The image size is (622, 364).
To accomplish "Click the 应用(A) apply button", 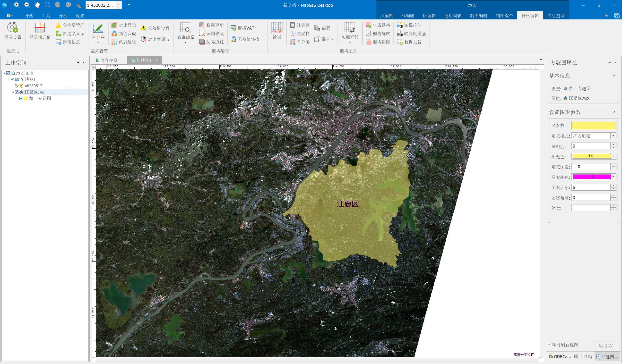I will [x=606, y=346].
